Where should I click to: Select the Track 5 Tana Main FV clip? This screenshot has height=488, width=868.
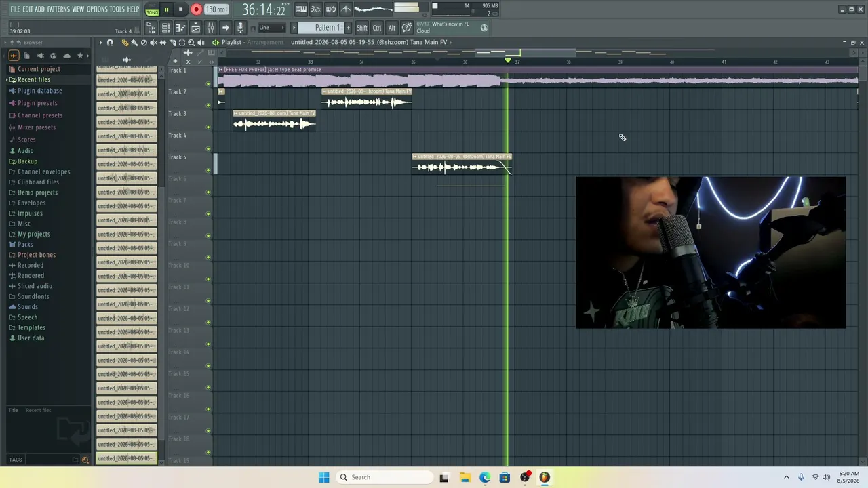pyautogui.click(x=461, y=164)
